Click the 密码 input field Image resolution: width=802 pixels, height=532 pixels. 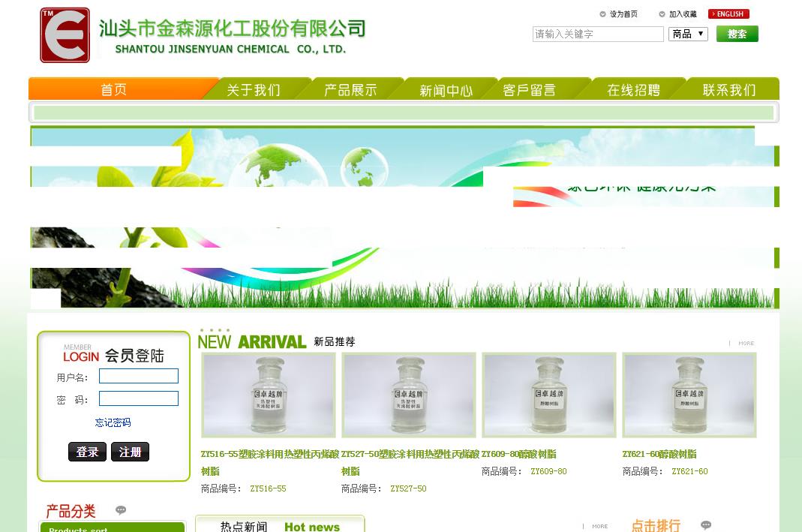(139, 398)
